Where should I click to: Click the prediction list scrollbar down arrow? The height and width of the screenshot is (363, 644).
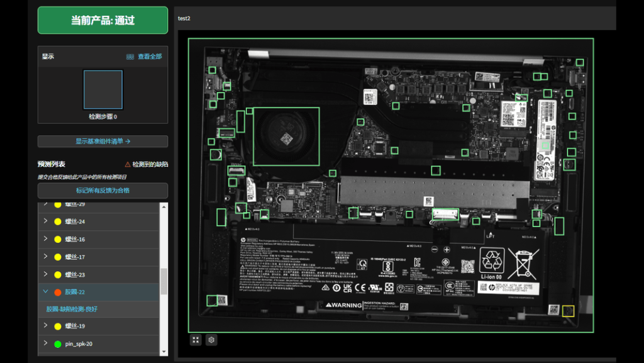pos(164,352)
